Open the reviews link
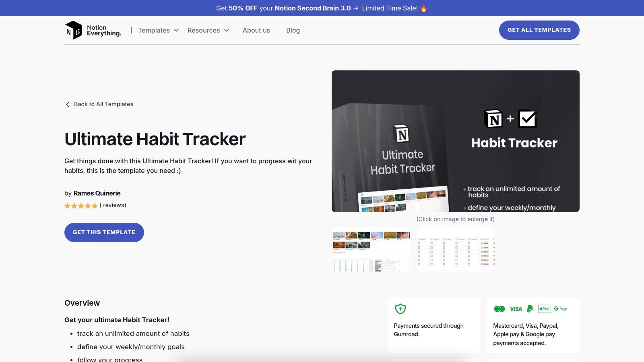This screenshot has width=644, height=362. (113, 205)
